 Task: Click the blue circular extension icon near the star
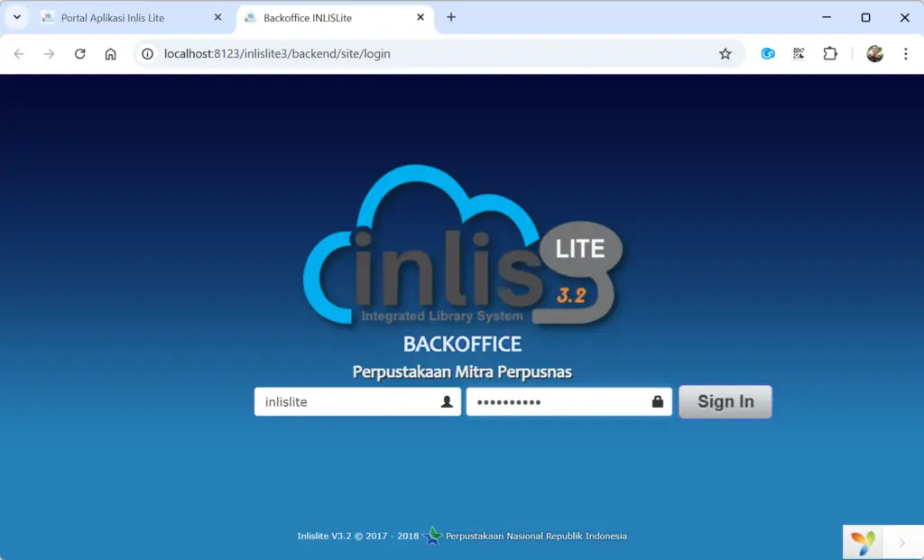click(x=767, y=54)
